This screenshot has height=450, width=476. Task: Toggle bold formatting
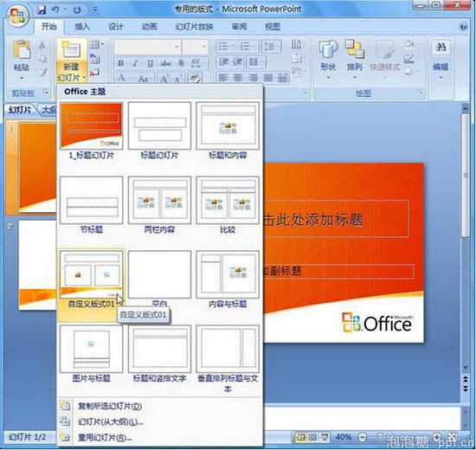(121, 63)
